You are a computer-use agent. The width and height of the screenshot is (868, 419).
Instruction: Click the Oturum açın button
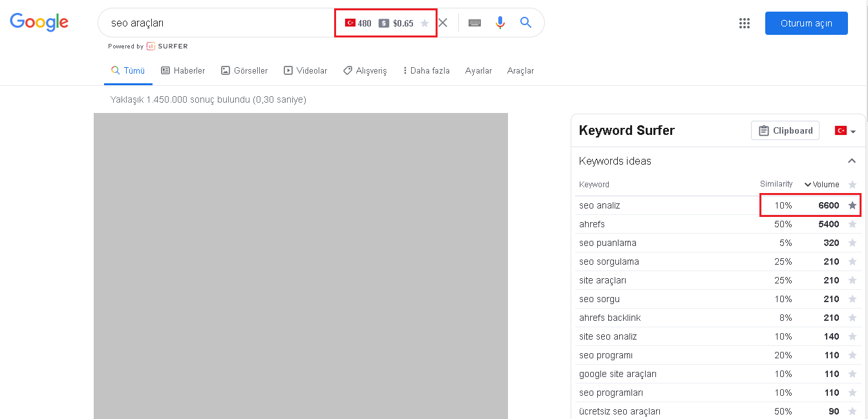(806, 23)
